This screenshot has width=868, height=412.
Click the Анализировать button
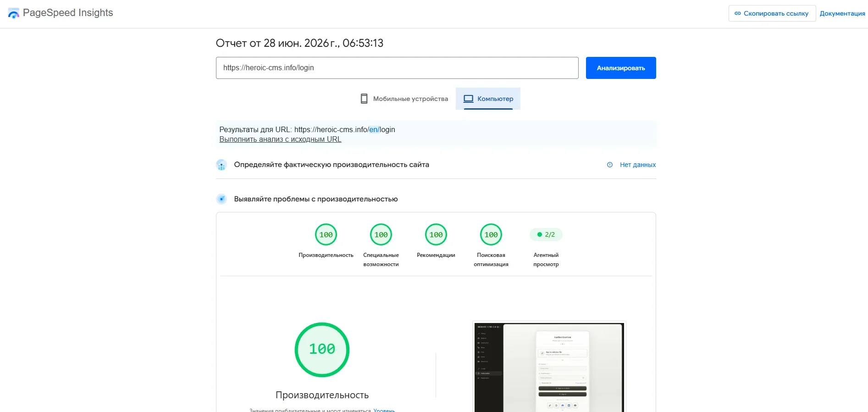tap(621, 68)
